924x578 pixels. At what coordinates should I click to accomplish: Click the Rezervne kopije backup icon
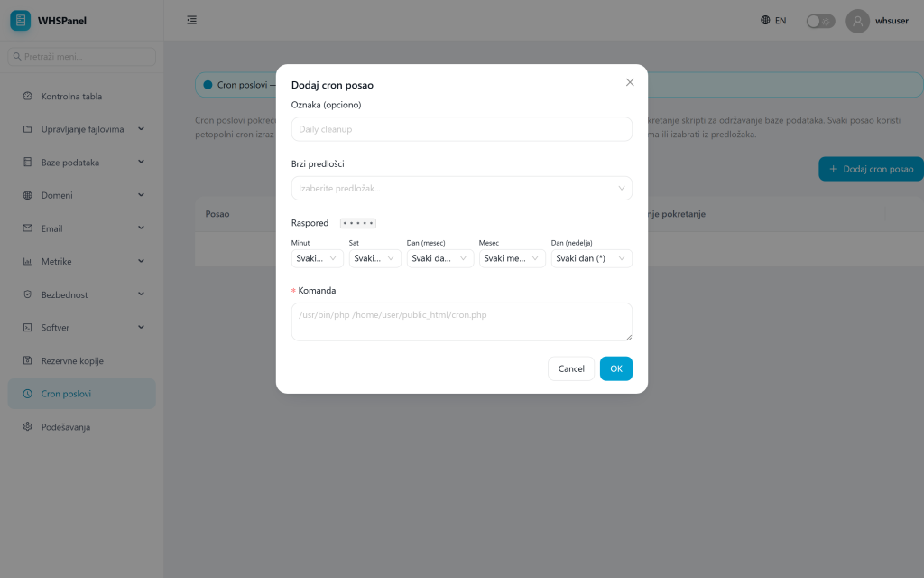pos(27,360)
